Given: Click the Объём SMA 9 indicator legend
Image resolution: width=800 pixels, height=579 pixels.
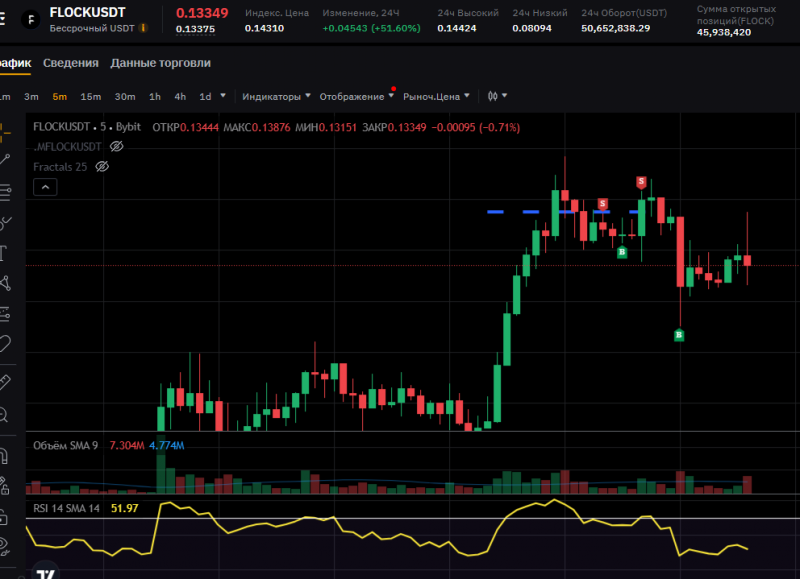Looking at the screenshot, I should [x=65, y=445].
